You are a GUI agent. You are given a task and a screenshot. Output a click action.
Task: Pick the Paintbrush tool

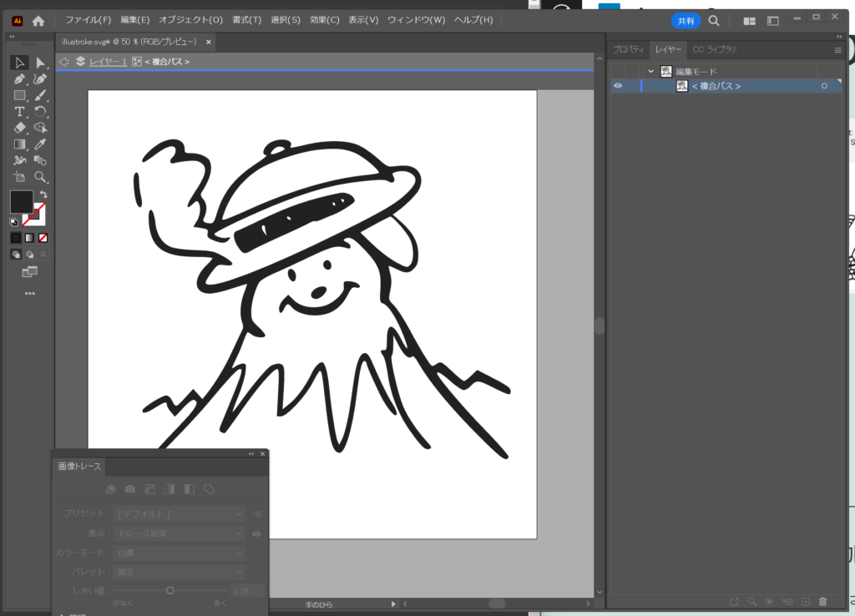(40, 95)
